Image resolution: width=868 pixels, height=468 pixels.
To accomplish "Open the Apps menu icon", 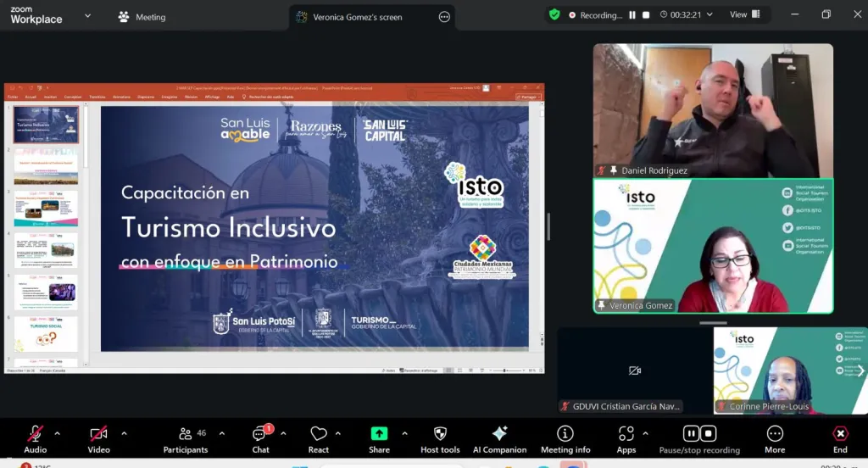I will point(626,439).
